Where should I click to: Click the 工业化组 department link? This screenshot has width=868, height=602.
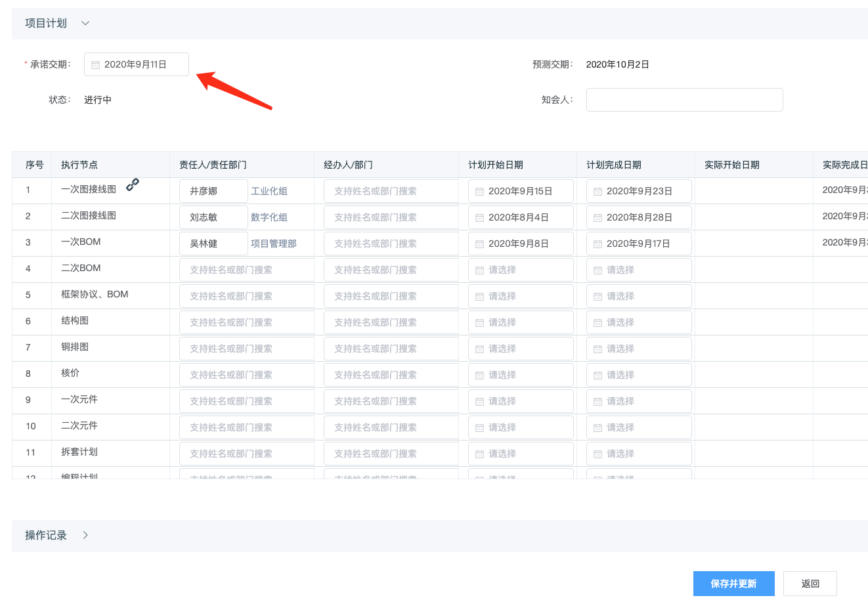(x=269, y=191)
